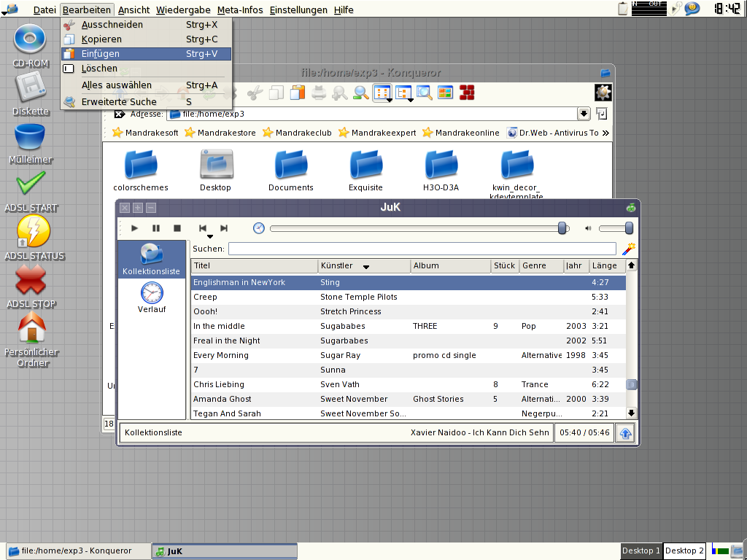Adjust the JuK volume slider
This screenshot has width=747, height=560.
pyautogui.click(x=616, y=228)
